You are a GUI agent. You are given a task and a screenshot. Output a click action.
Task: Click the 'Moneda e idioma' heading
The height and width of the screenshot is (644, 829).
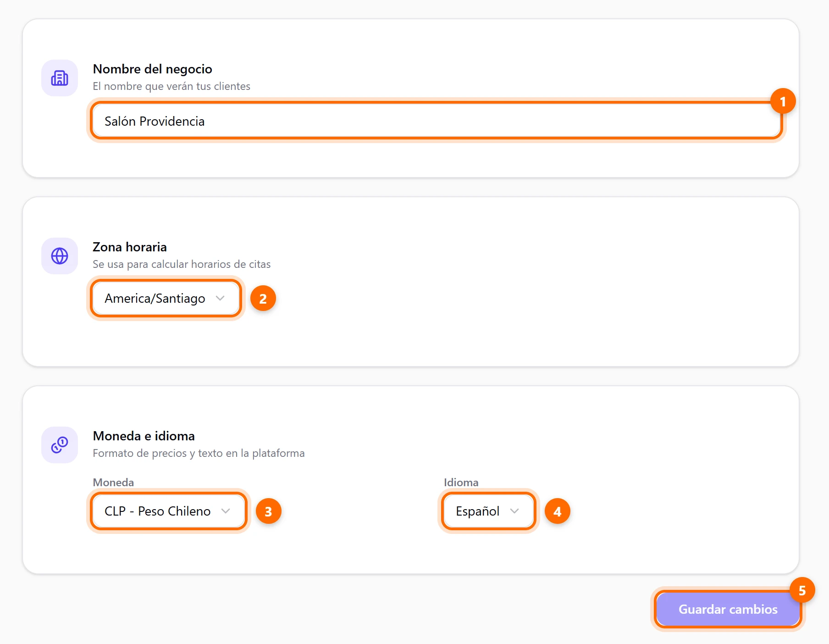coord(144,436)
